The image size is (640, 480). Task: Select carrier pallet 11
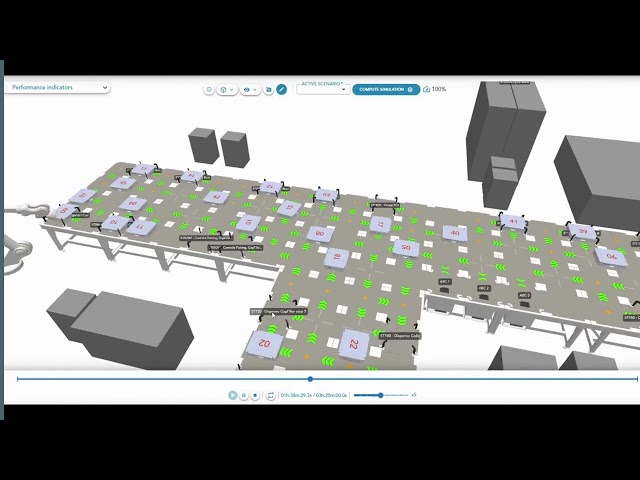[140, 227]
